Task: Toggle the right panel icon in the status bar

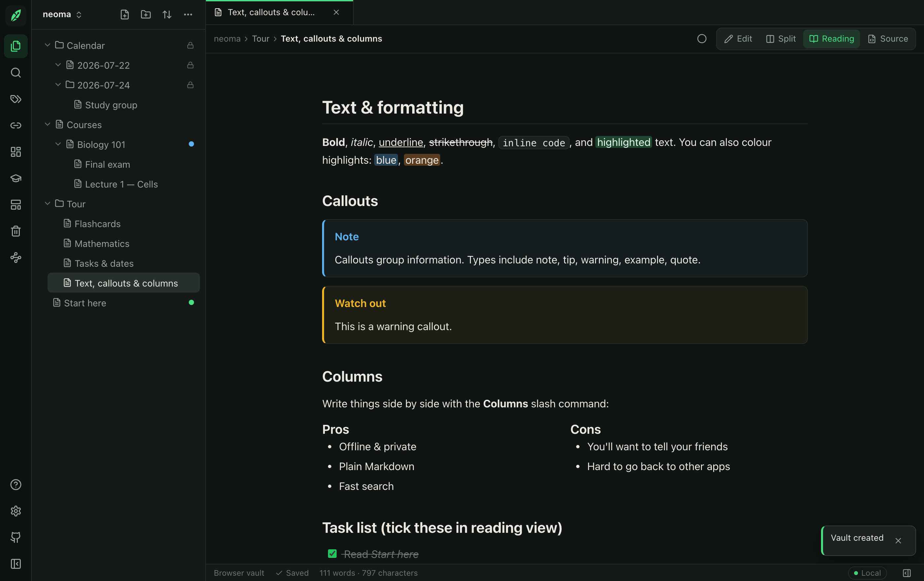Action: tap(907, 573)
